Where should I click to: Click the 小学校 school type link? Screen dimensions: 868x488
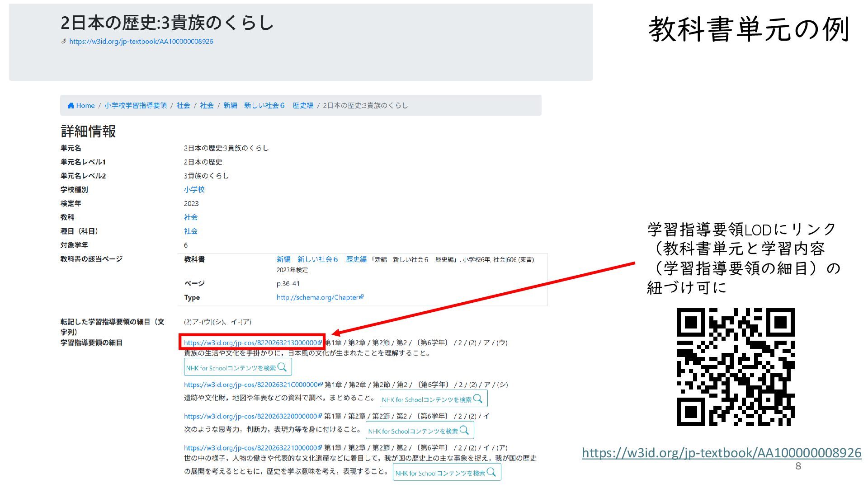(x=194, y=190)
